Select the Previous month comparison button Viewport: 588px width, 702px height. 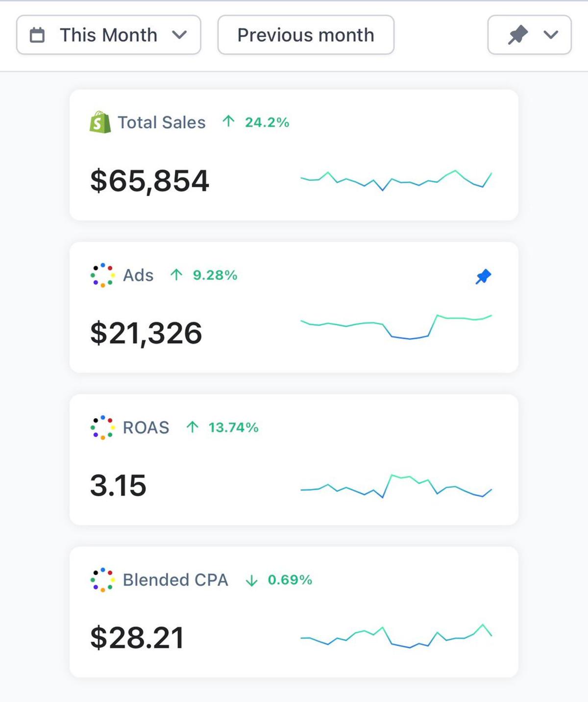tap(306, 35)
